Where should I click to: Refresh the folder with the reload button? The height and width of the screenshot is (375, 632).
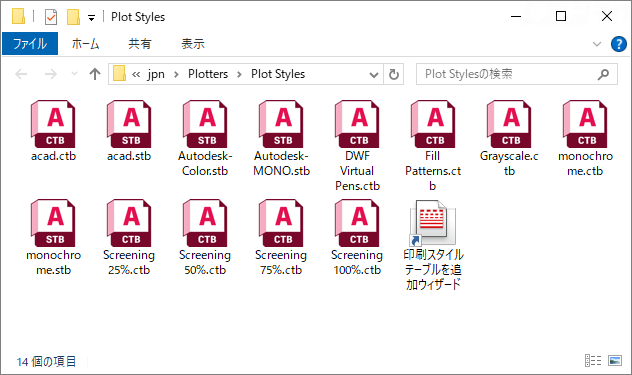(394, 75)
